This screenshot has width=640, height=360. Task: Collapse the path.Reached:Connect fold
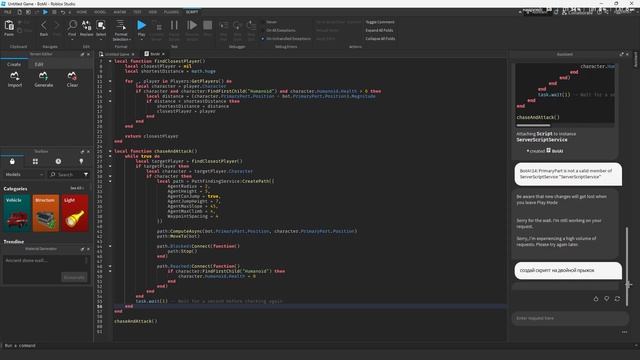[x=110, y=266]
